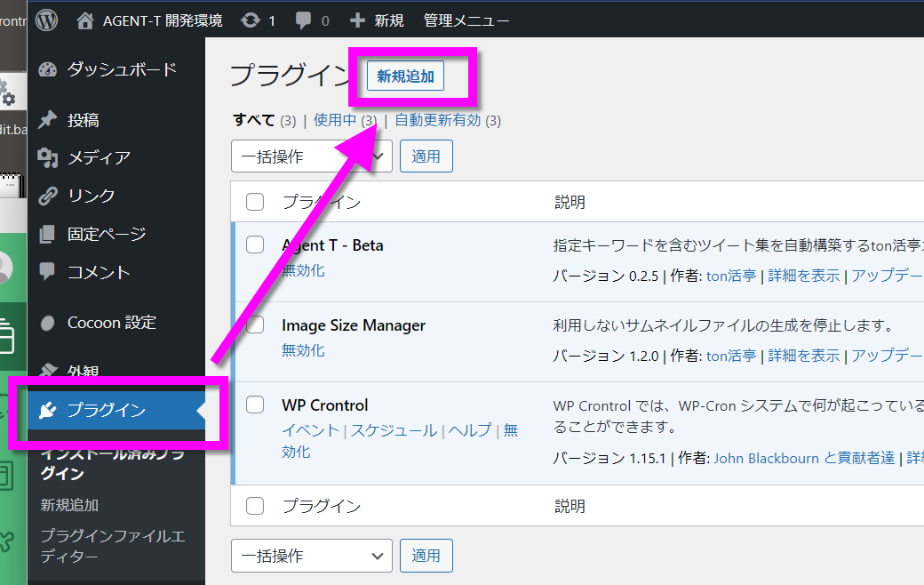Open 固定ページ in the sidebar

[x=106, y=234]
